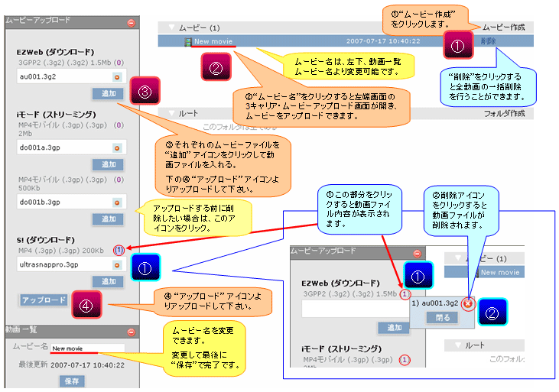
Task: Select New movie in the inset movie list
Action: pos(500,273)
